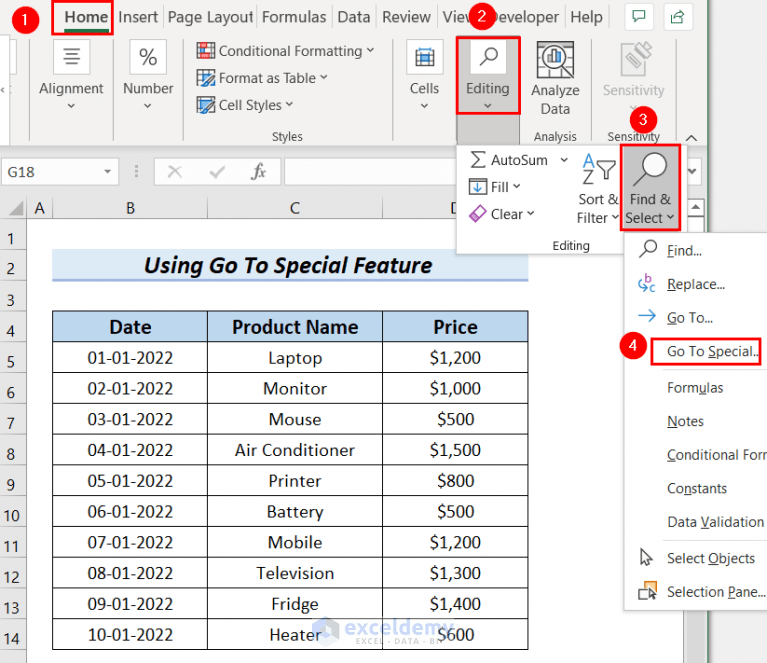Viewport: 767px width, 663px height.
Task: Click the AutoSum sigma icon
Action: (x=477, y=160)
